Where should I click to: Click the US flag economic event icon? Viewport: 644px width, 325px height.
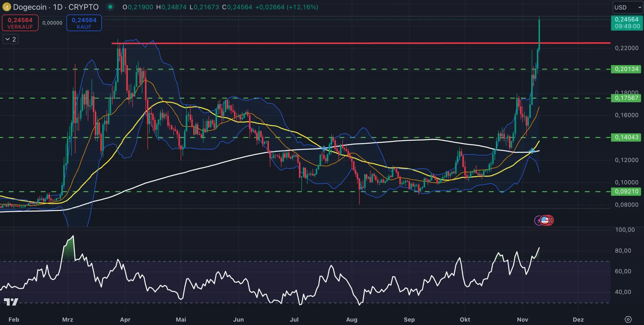545,221
